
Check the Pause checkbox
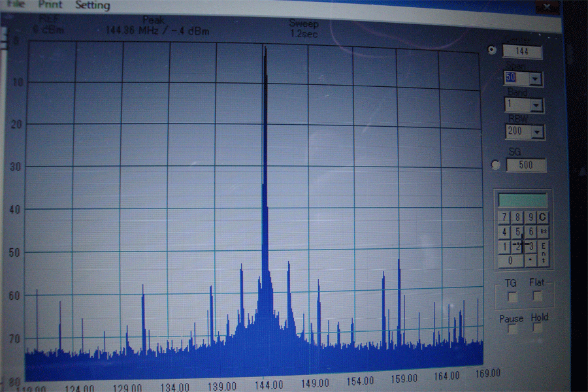[x=512, y=329]
